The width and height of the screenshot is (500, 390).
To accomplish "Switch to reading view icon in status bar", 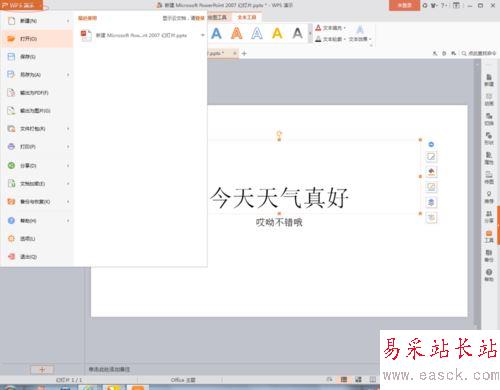I will tap(373, 380).
